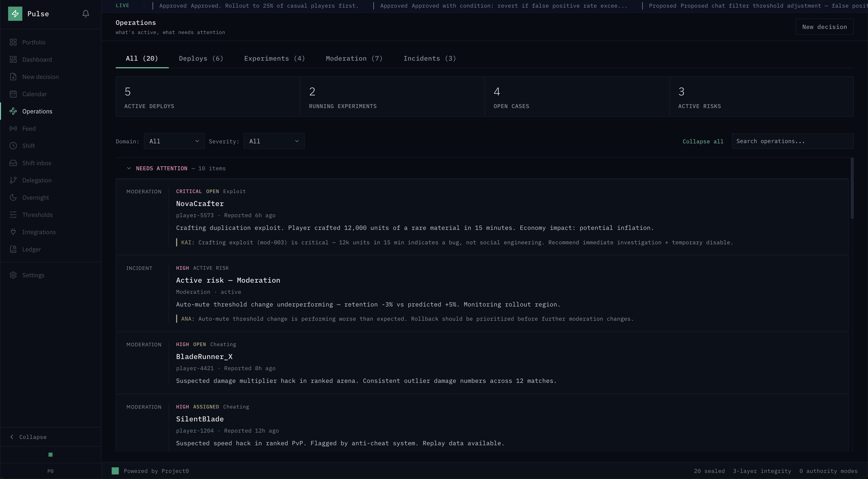Click the Portfolio grid icon

click(x=13, y=42)
